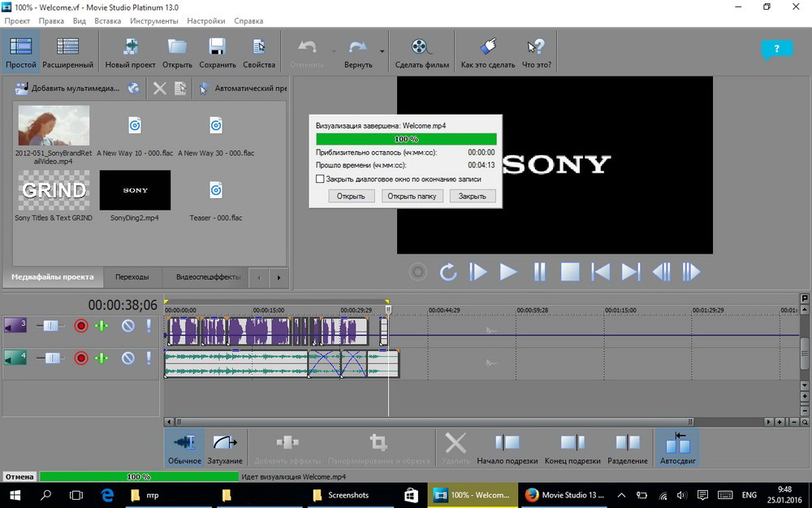The height and width of the screenshot is (508, 812).
Task: Click the blue help speech bubble icon
Action: pos(776,50)
